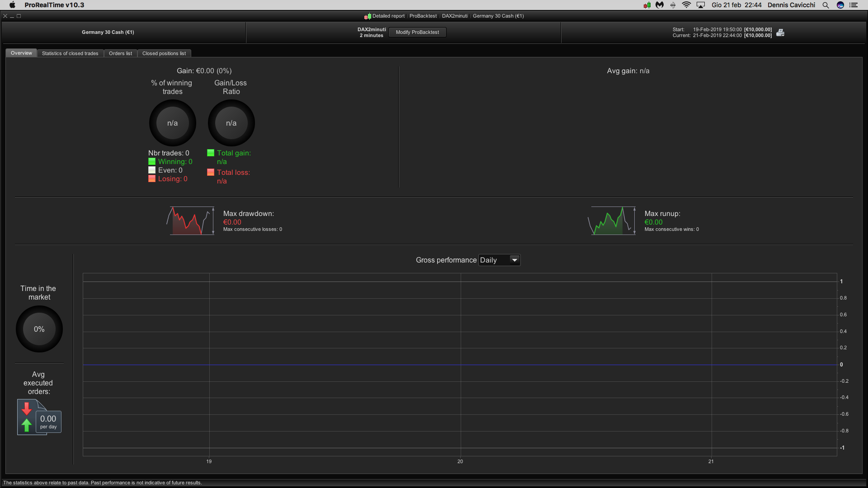Click the Max drawdown chart icon
The height and width of the screenshot is (488, 868).
point(190,221)
